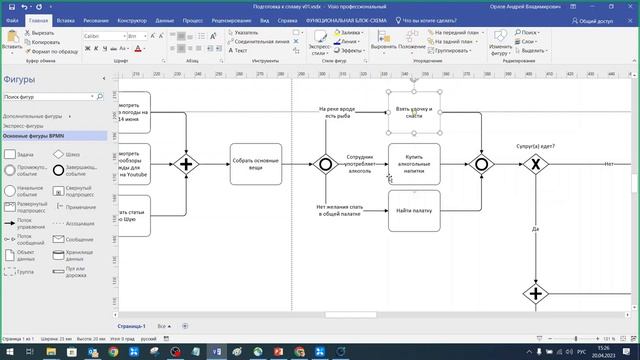Cut selection with Вырезать
This screenshot has width=640, height=360.
coord(39,33)
